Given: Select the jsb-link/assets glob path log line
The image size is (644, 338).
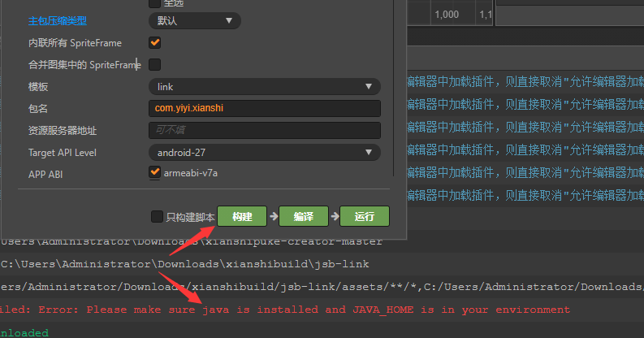Looking at the screenshot, I should click(322, 287).
